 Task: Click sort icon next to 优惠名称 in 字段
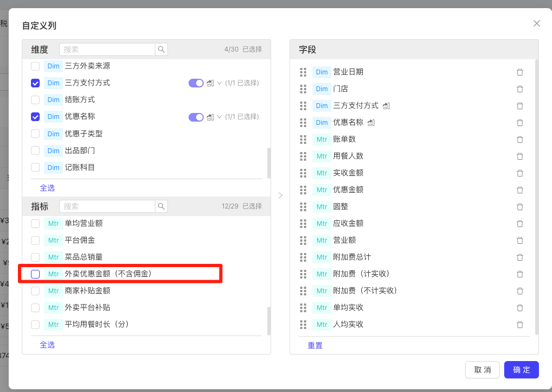pyautogui.click(x=371, y=123)
